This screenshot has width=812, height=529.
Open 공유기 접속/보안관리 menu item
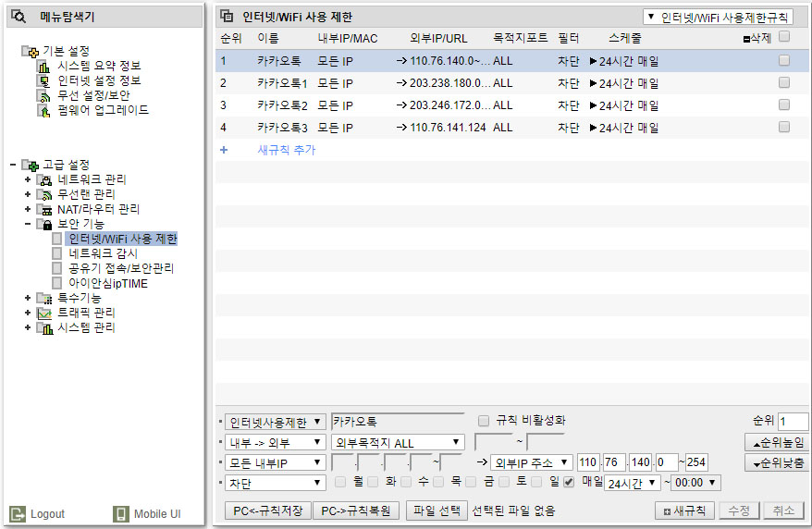click(121, 268)
